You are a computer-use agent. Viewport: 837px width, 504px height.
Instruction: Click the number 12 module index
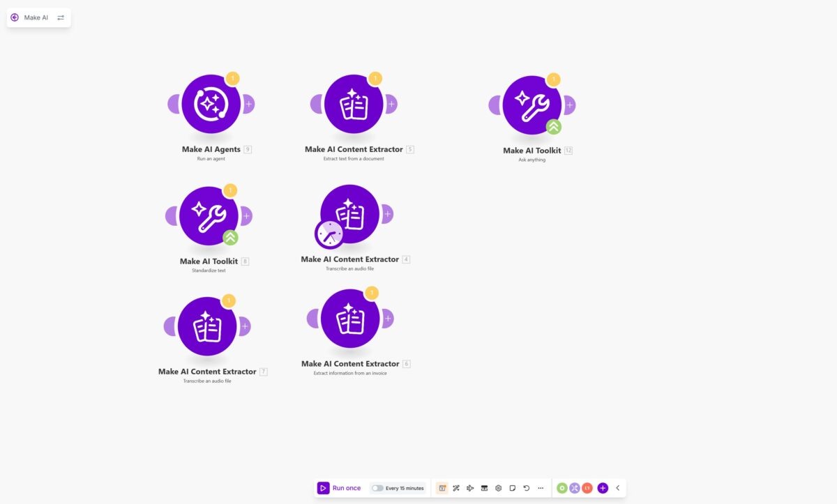(568, 151)
